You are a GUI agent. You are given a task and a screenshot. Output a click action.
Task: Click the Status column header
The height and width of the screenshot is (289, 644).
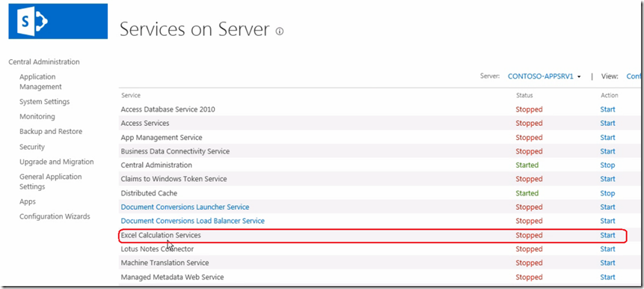pyautogui.click(x=524, y=95)
